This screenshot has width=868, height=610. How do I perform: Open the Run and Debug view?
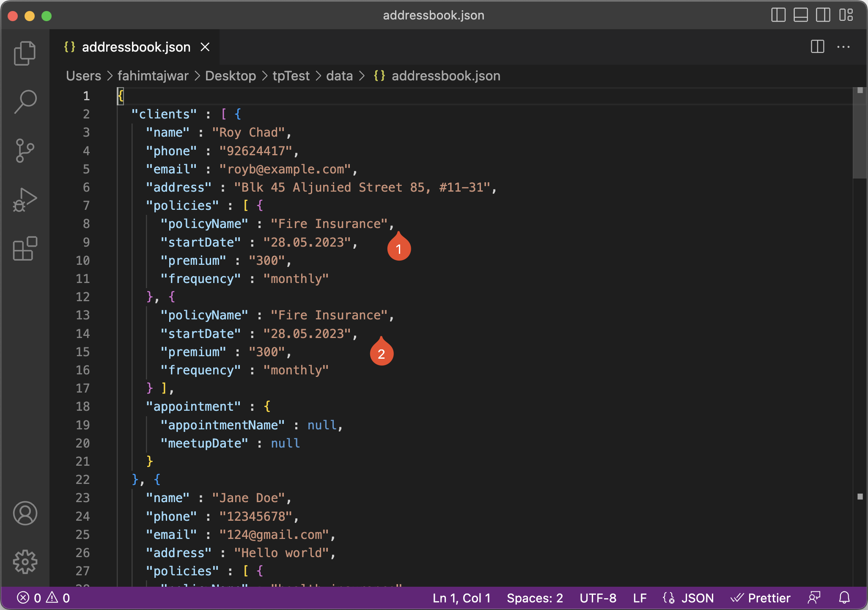pos(25,200)
